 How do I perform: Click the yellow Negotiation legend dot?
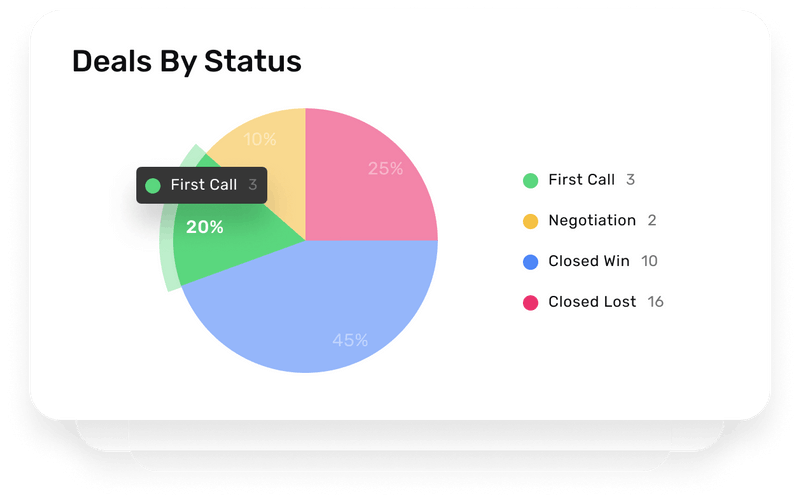tap(530, 221)
